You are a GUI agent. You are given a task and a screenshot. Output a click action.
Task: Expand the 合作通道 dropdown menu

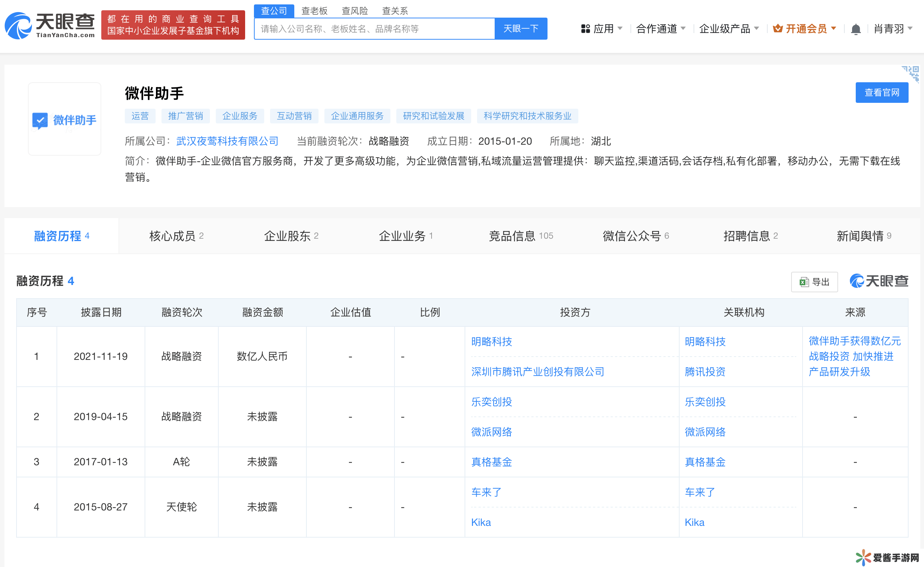coord(661,29)
